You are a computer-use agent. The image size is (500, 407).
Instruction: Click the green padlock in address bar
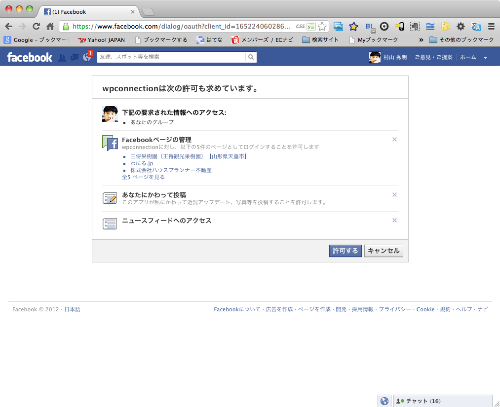pos(66,27)
